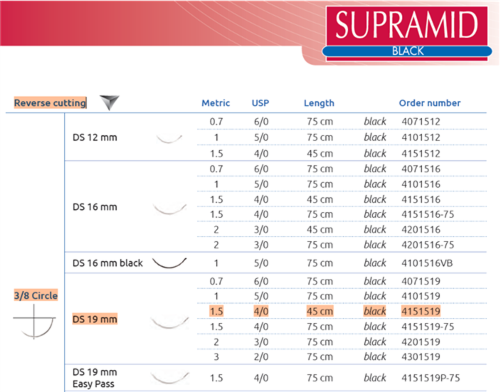Click the DS 16 mm needle curve image
Viewport: 500px width, 392px height.
pyautogui.click(x=169, y=209)
